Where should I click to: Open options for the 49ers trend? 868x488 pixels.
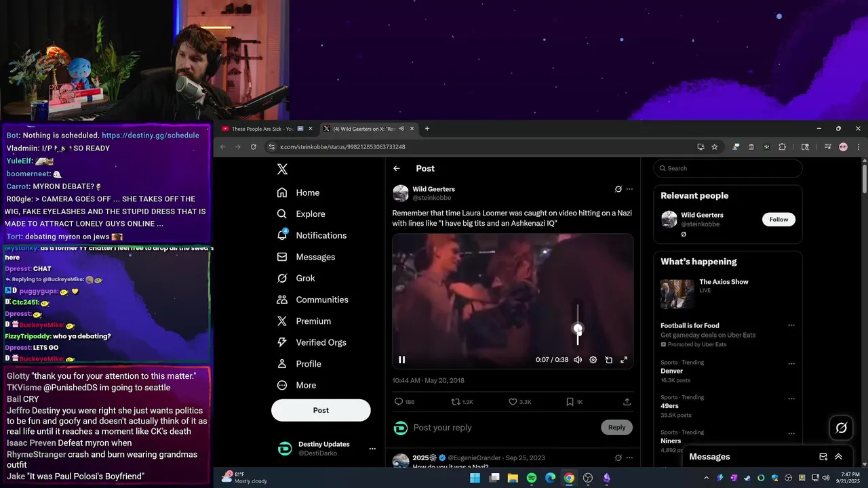coord(791,398)
